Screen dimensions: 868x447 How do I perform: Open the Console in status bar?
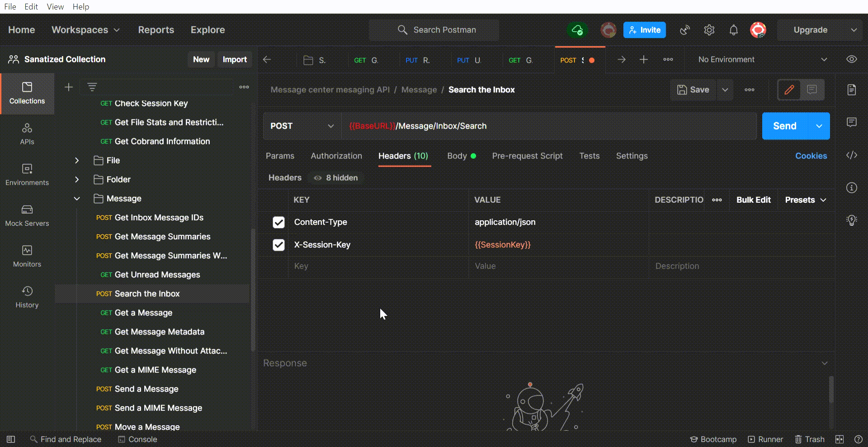tap(137, 439)
